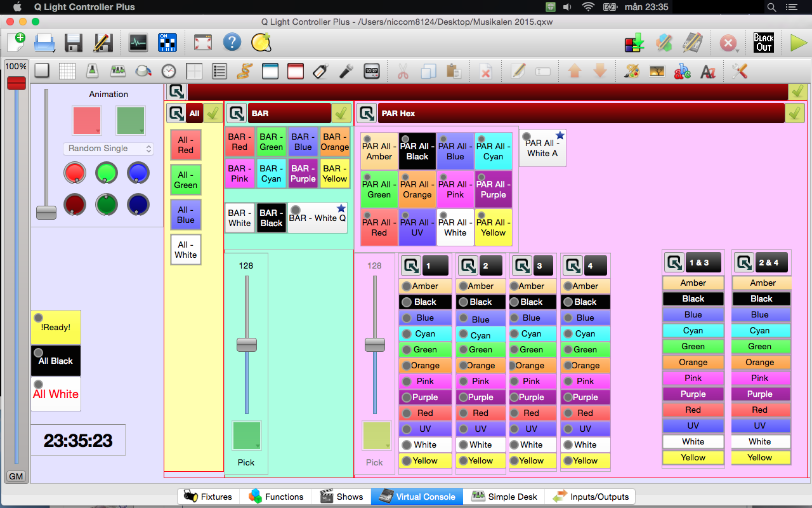Toggle the bright red animation knob button
The height and width of the screenshot is (508, 812).
75,172
